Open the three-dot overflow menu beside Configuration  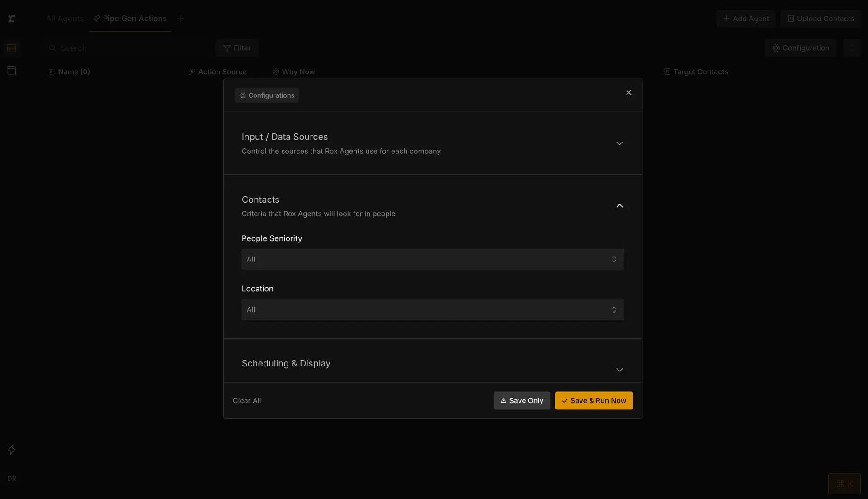(852, 48)
